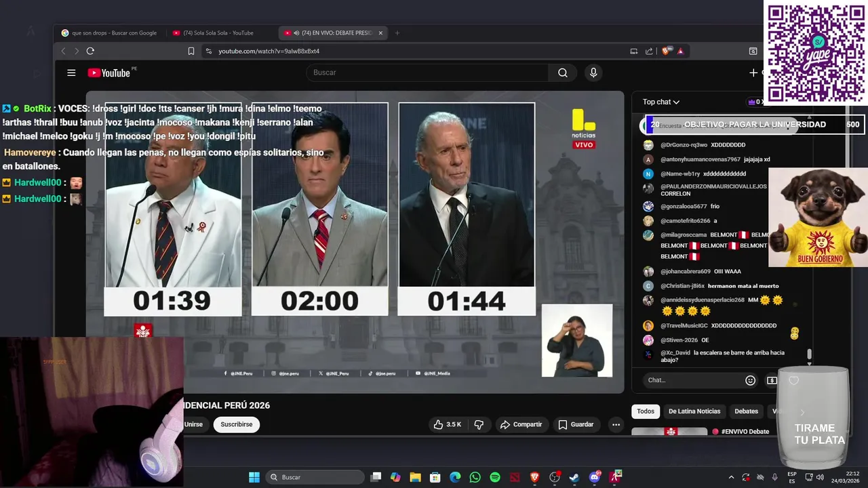This screenshot has height=488, width=868.
Task: Go forward in the browser
Action: [x=77, y=51]
